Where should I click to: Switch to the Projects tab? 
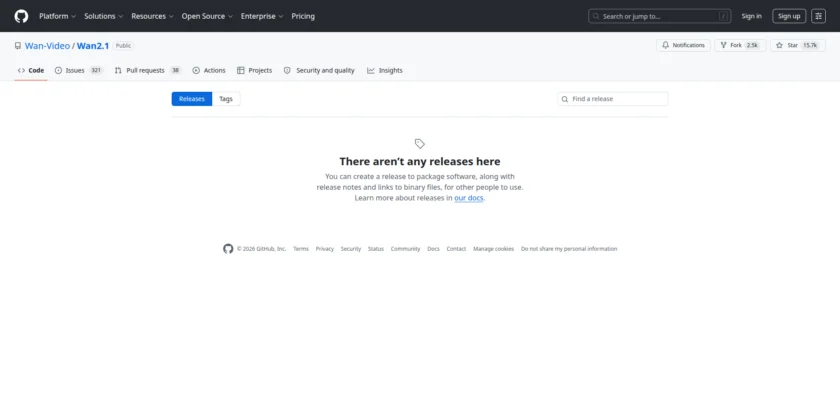pyautogui.click(x=254, y=70)
